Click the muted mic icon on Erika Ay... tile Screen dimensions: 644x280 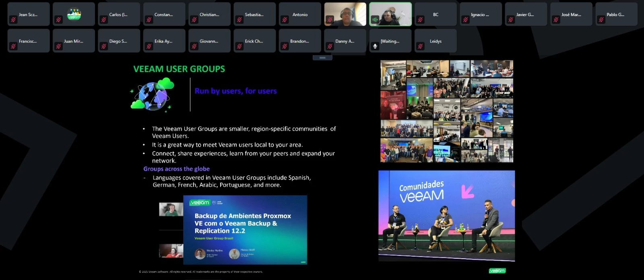pyautogui.click(x=149, y=46)
